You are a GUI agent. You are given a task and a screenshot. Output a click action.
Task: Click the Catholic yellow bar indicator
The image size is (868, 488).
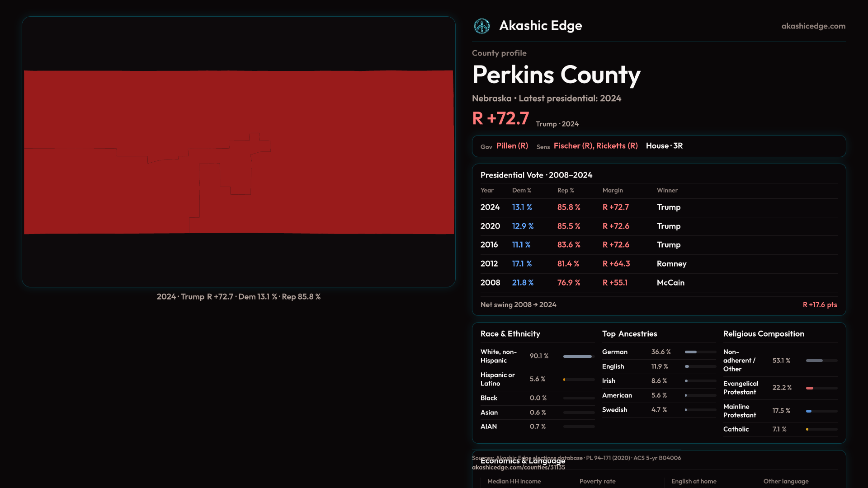tap(807, 429)
